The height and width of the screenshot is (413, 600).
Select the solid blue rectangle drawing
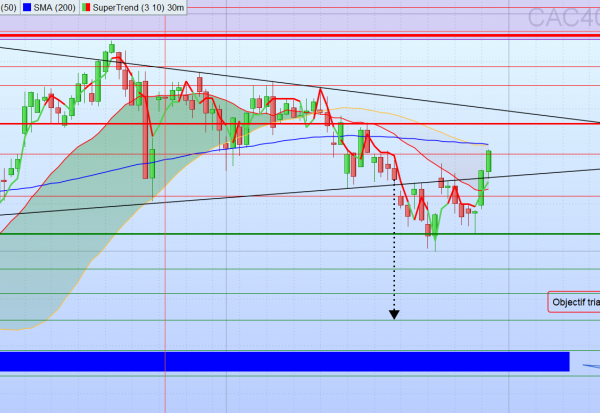tap(285, 362)
